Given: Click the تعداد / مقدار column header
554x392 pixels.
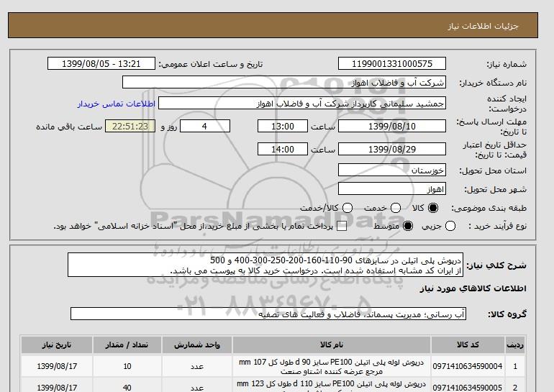Looking at the screenshot, I should point(127,345).
